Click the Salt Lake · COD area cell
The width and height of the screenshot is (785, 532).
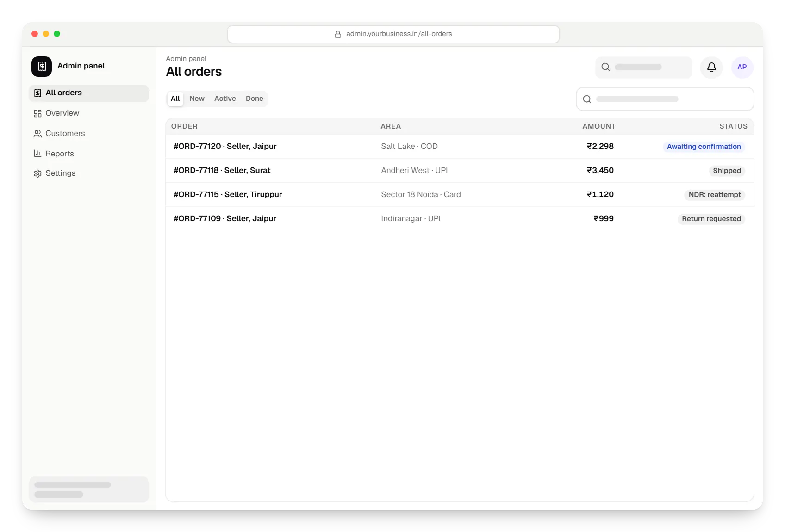pos(409,147)
